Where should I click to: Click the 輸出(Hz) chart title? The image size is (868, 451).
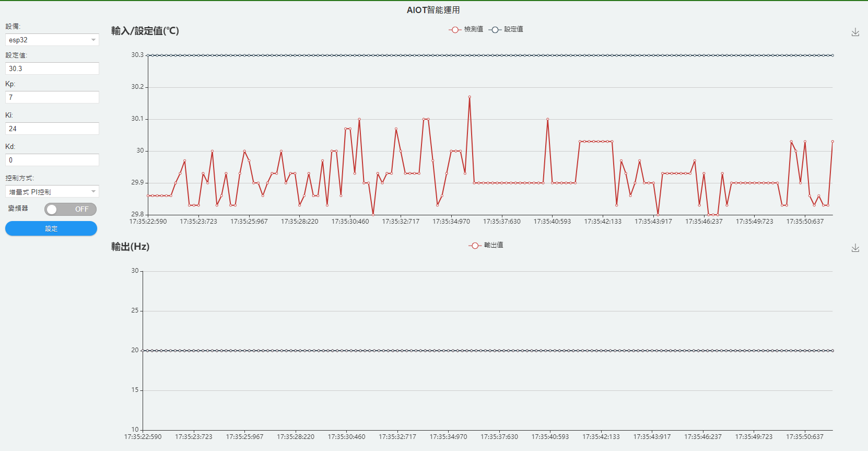[x=131, y=247]
